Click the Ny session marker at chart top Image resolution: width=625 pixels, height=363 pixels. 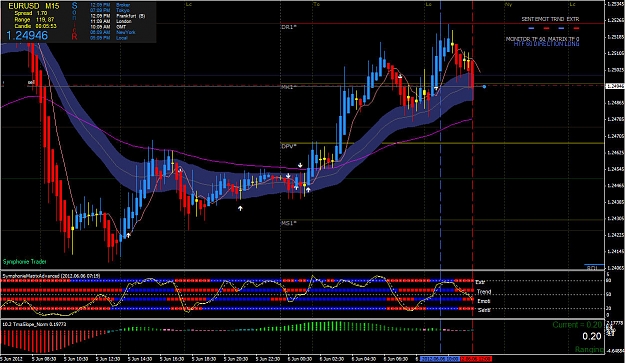click(508, 4)
